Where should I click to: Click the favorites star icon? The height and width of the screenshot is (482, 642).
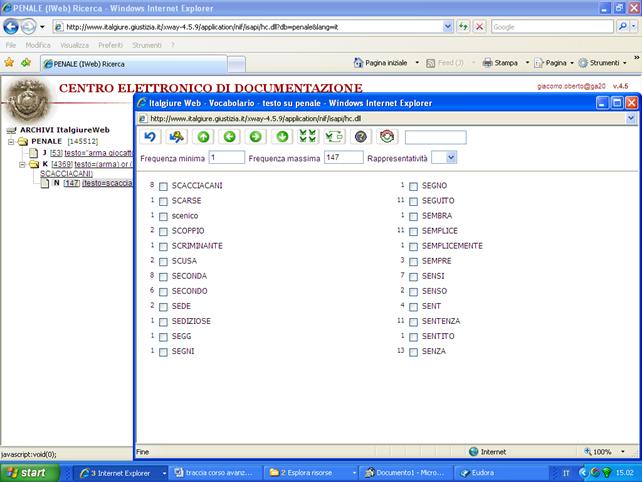[x=9, y=63]
